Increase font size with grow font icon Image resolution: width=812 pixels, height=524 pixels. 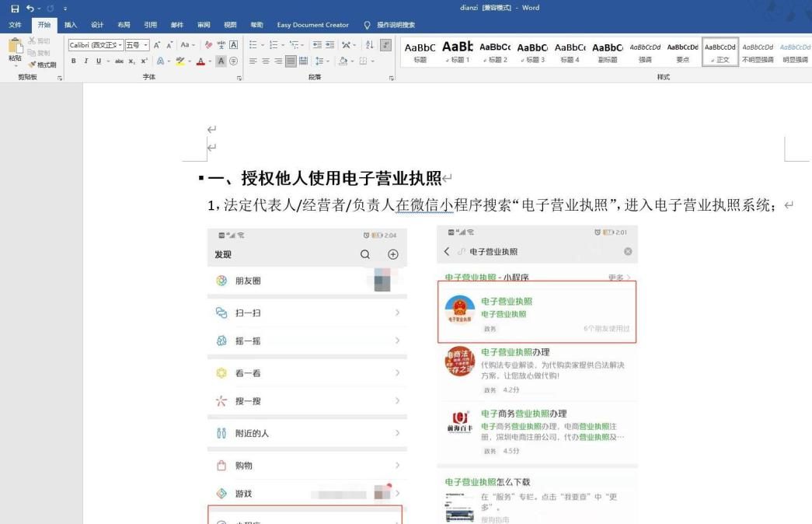pos(157,45)
